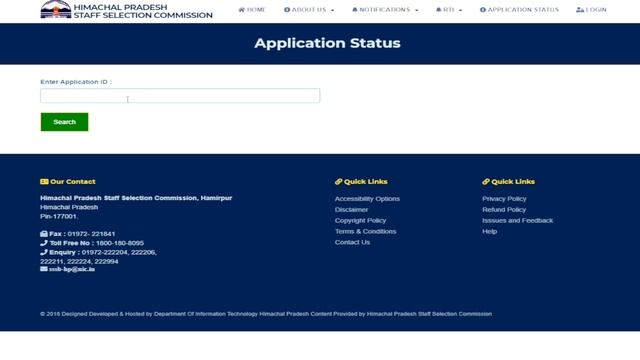Click the Our Contact footer heading
The image size is (640, 360).
73,182
